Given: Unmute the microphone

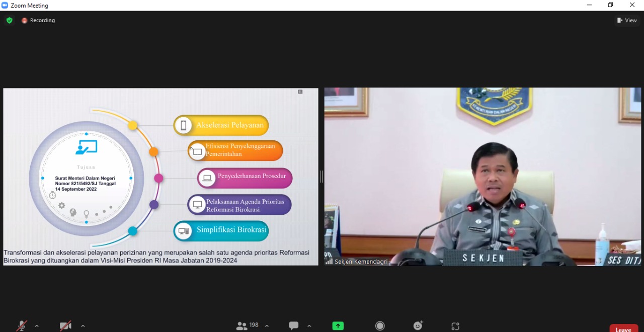Looking at the screenshot, I should click(x=22, y=325).
